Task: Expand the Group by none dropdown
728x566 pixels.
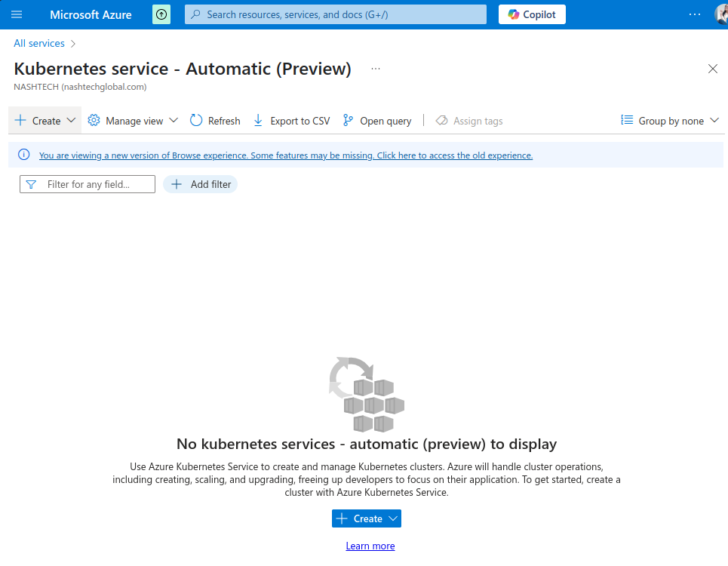Action: [x=670, y=121]
